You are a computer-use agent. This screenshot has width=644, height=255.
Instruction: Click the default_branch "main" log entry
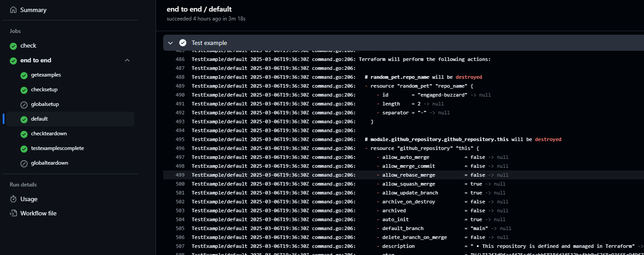(403, 228)
